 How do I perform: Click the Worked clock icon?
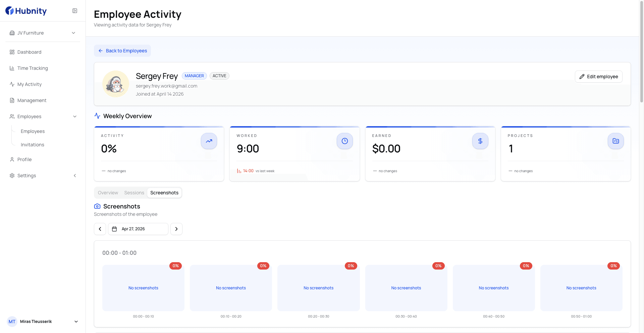[345, 141]
